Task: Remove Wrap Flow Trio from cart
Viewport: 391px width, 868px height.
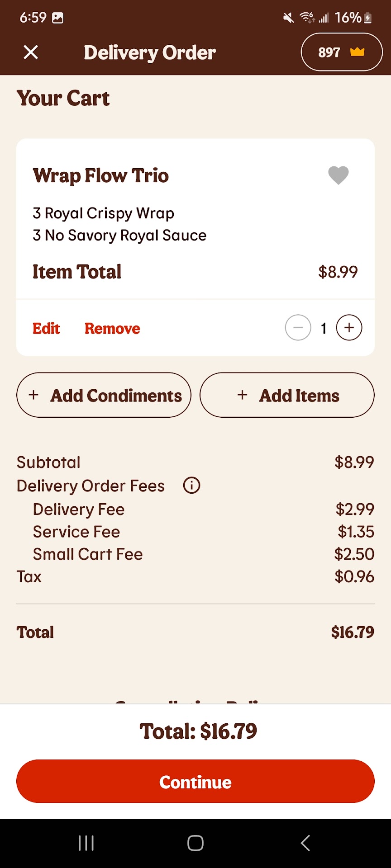Action: [x=112, y=329]
